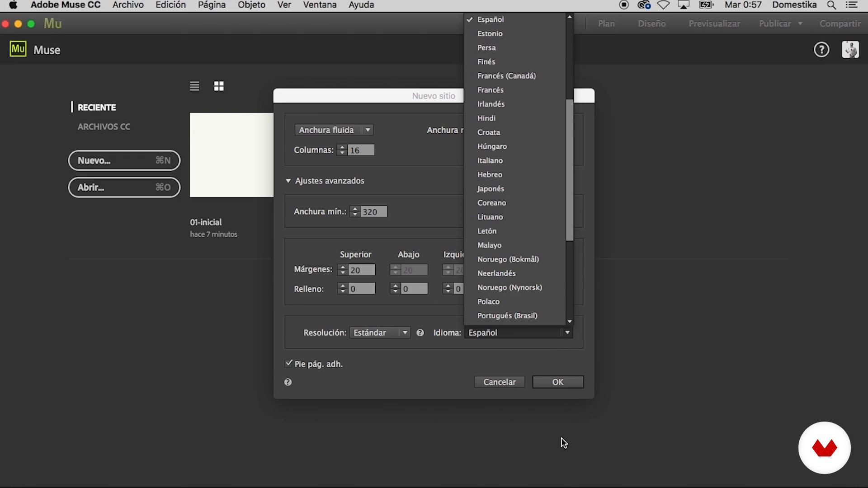Open the help question mark icon top right
Image resolution: width=868 pixels, height=488 pixels.
click(821, 50)
